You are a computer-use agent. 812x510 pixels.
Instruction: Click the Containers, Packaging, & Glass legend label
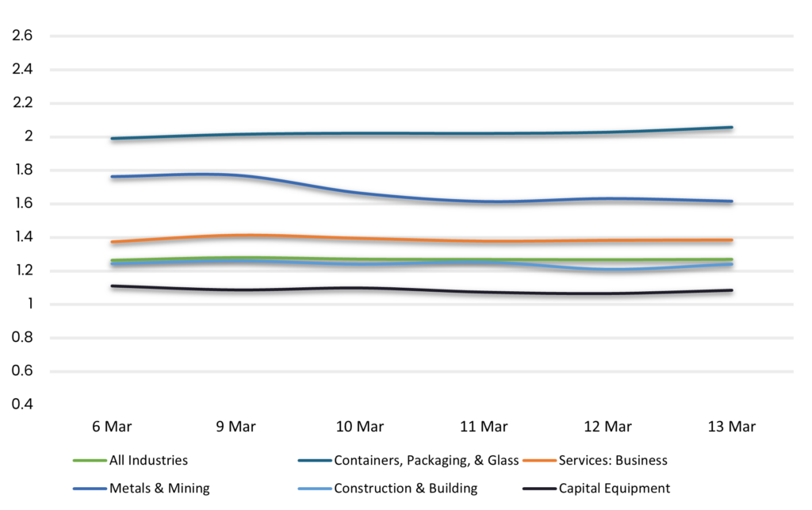426,460
